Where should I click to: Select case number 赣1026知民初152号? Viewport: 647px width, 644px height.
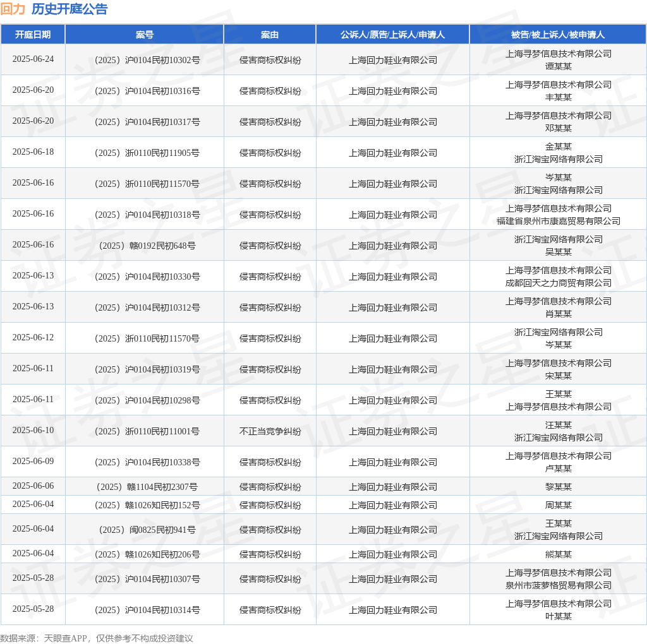[x=147, y=505]
